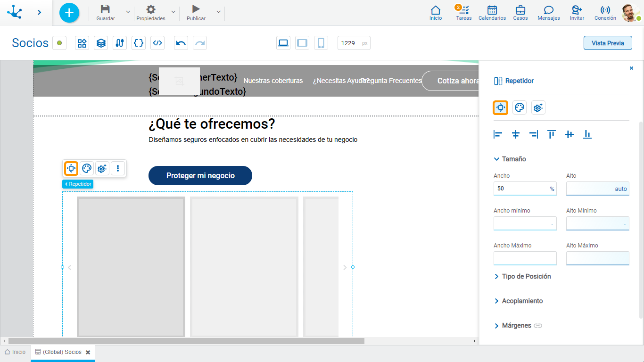Click floating toolbar gear settings icon

tap(102, 168)
